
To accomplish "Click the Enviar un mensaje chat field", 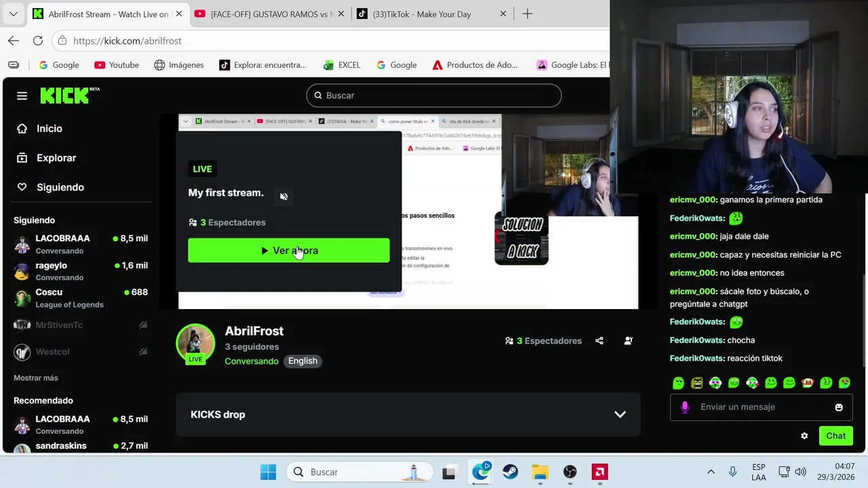I will pyautogui.click(x=762, y=407).
